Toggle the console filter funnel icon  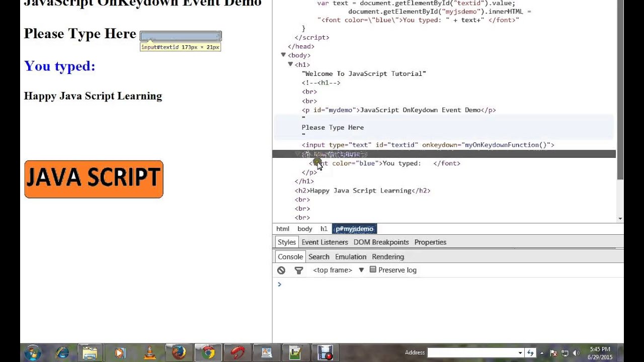click(299, 270)
